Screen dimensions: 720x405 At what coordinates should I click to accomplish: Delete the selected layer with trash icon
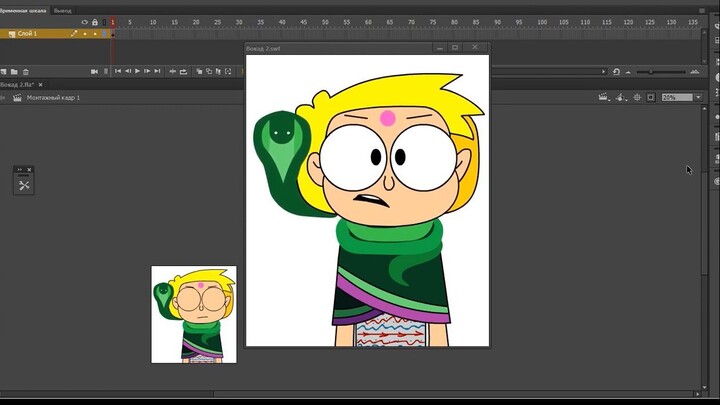tap(26, 72)
